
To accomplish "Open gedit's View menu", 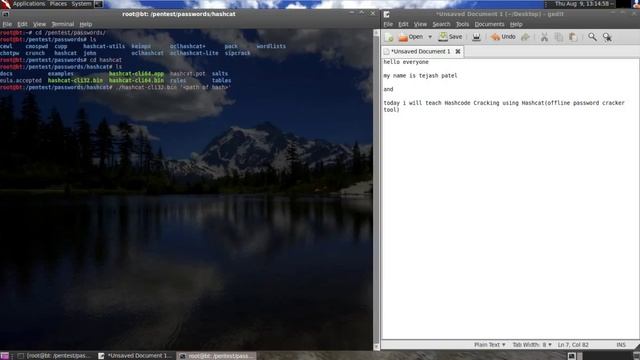I will [420, 24].
